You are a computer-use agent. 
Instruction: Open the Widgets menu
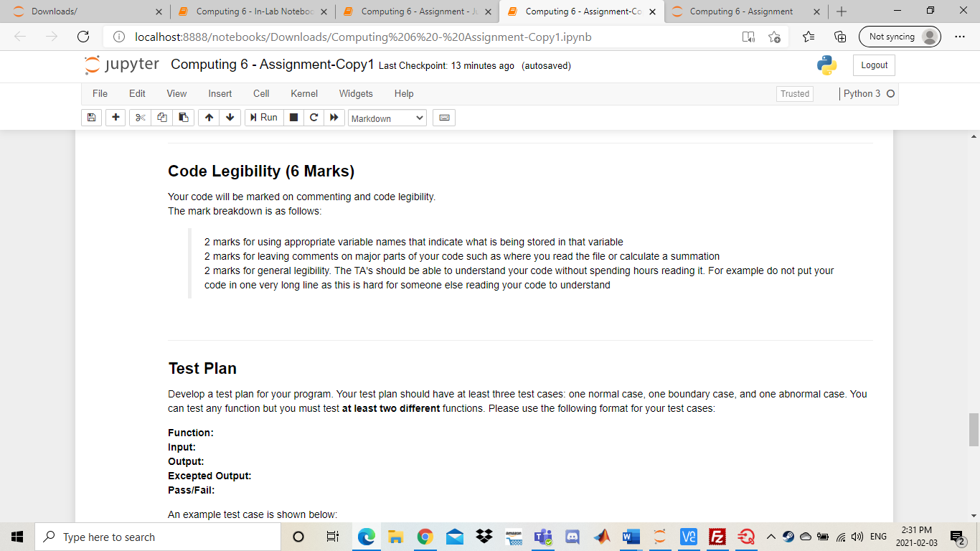coord(356,93)
